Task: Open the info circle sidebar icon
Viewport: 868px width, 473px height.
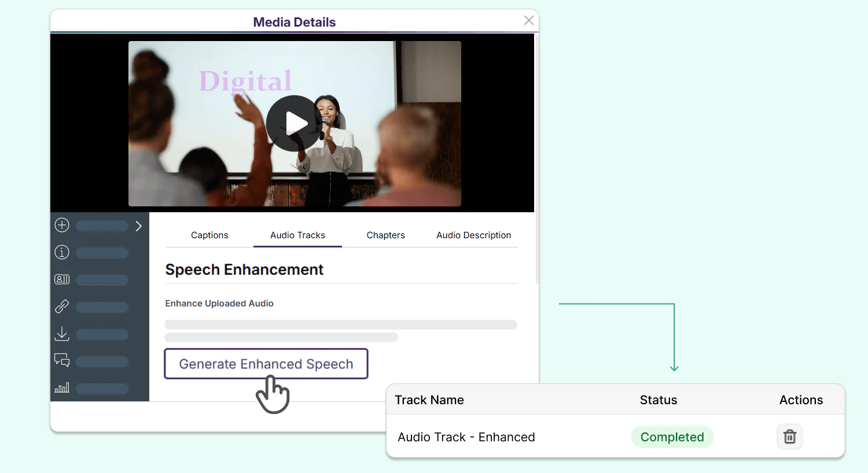Action: click(x=62, y=252)
